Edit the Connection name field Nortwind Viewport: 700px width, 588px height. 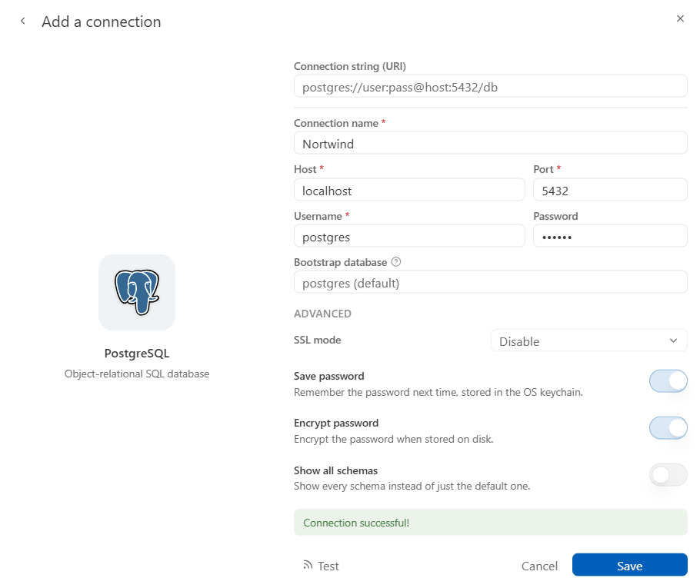pos(490,143)
